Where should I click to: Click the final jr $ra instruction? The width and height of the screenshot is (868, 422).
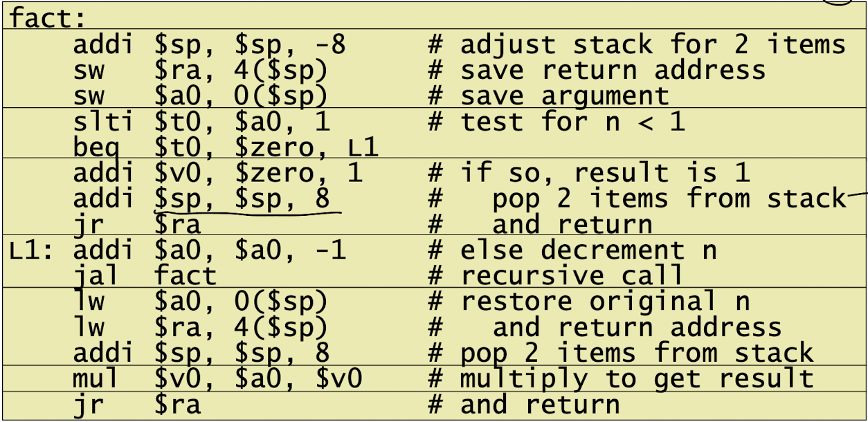pyautogui.click(x=138, y=405)
